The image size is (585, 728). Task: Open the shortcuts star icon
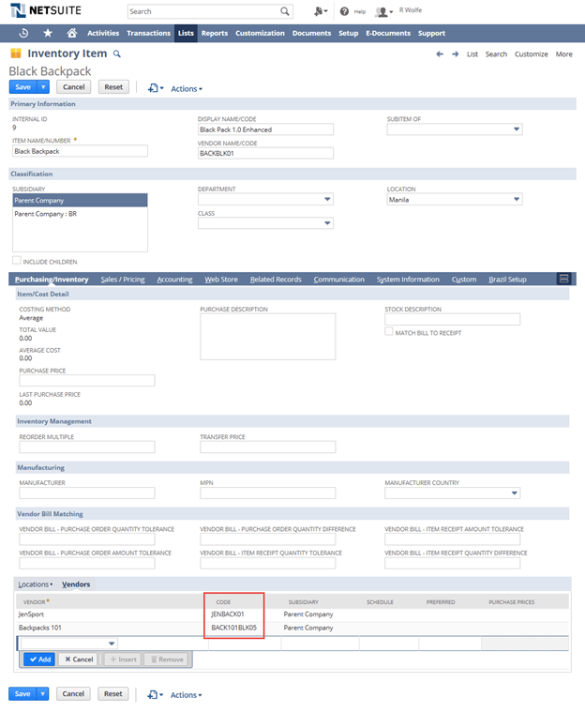pos(48,33)
